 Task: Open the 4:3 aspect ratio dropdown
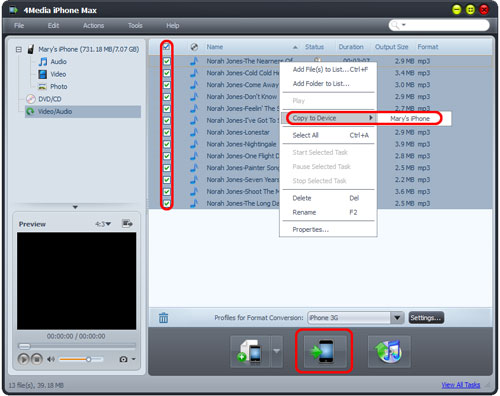(x=103, y=224)
